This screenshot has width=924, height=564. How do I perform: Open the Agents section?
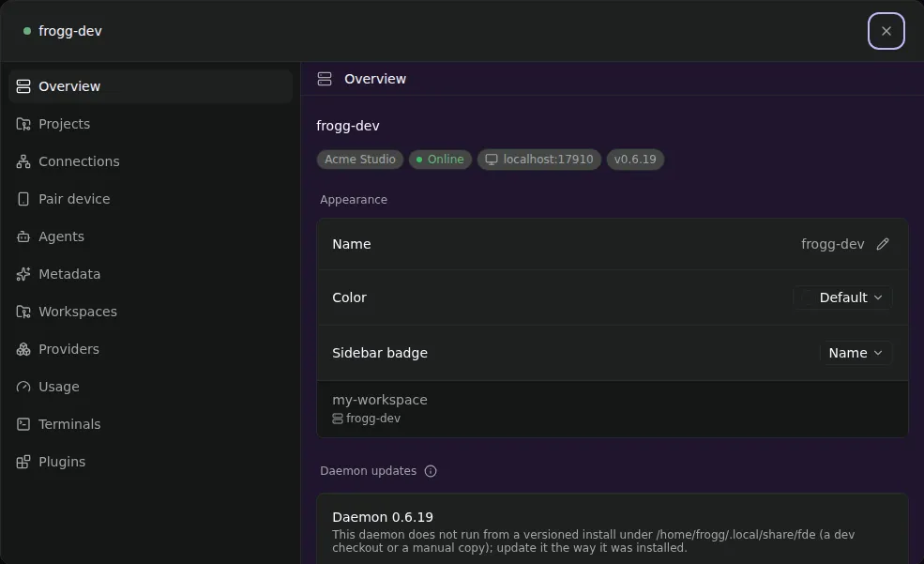click(151, 236)
